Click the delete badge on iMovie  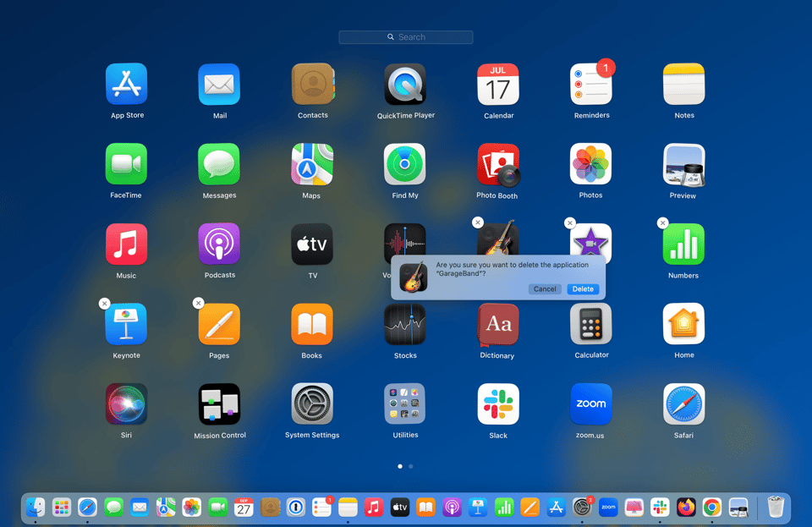569,222
